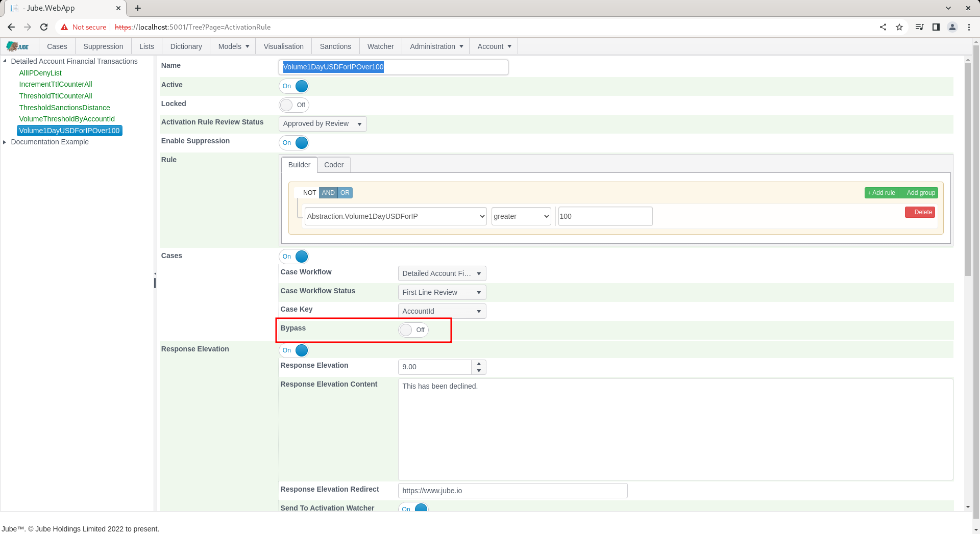The width and height of the screenshot is (980, 534).
Task: Switch to the Coder tab
Action: tap(334, 165)
